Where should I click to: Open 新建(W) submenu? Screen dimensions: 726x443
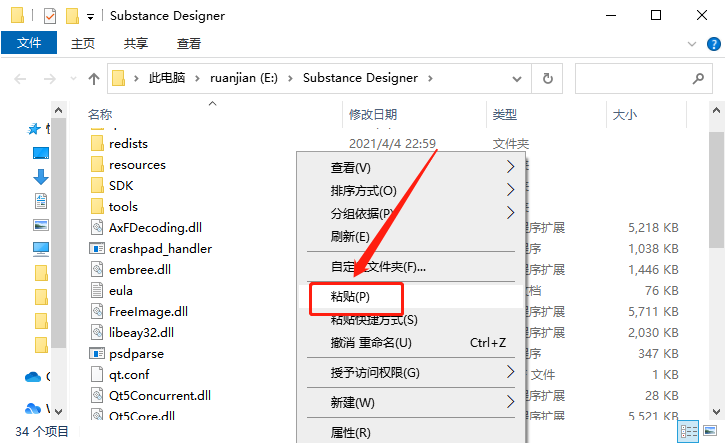click(x=411, y=402)
